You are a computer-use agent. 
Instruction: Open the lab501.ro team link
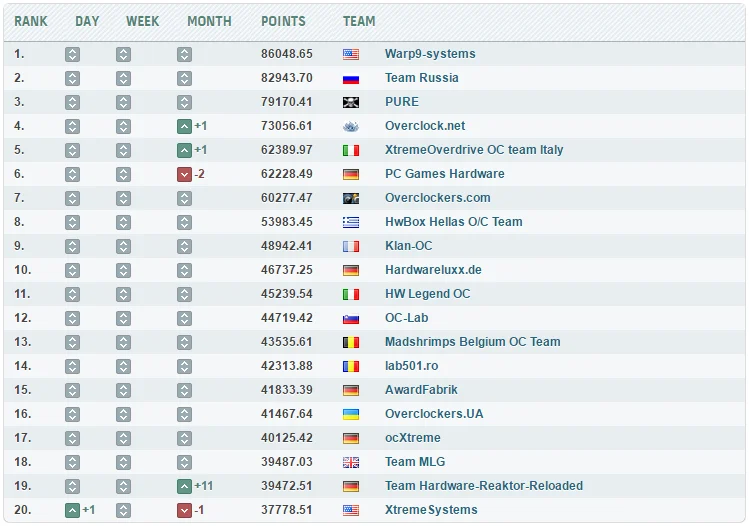(411, 365)
